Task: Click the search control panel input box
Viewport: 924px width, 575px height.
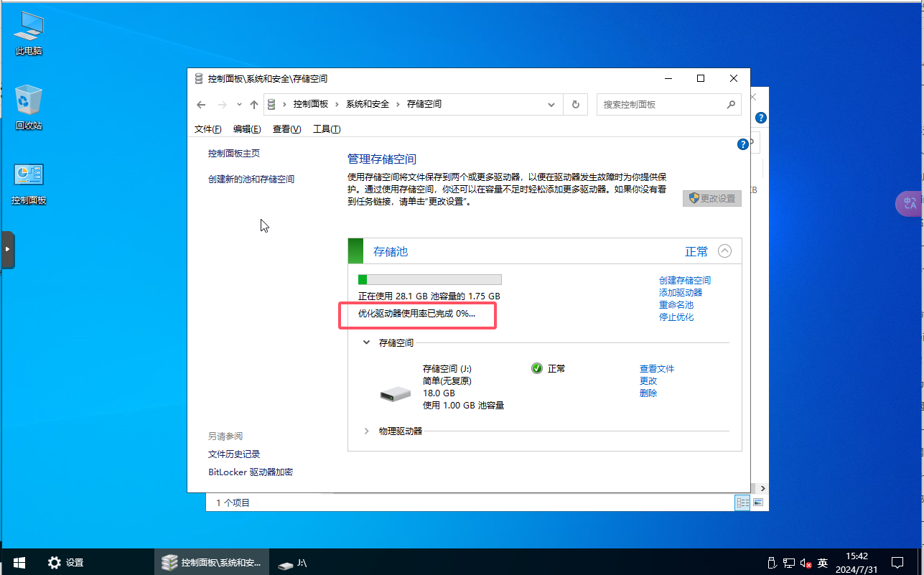Action: click(x=661, y=105)
